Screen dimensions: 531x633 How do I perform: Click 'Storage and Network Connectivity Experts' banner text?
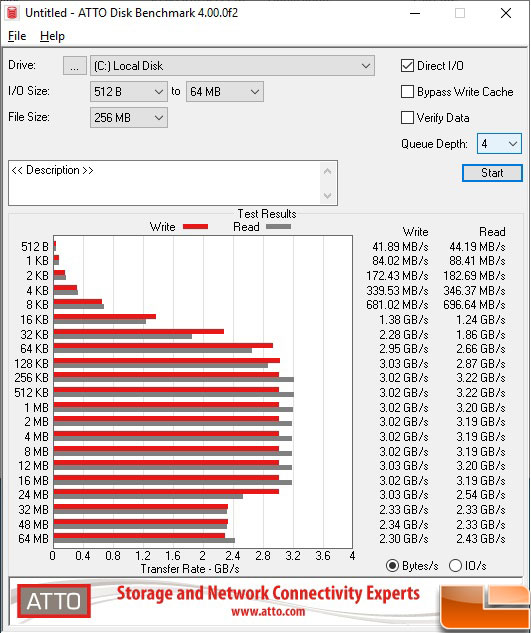[268, 594]
